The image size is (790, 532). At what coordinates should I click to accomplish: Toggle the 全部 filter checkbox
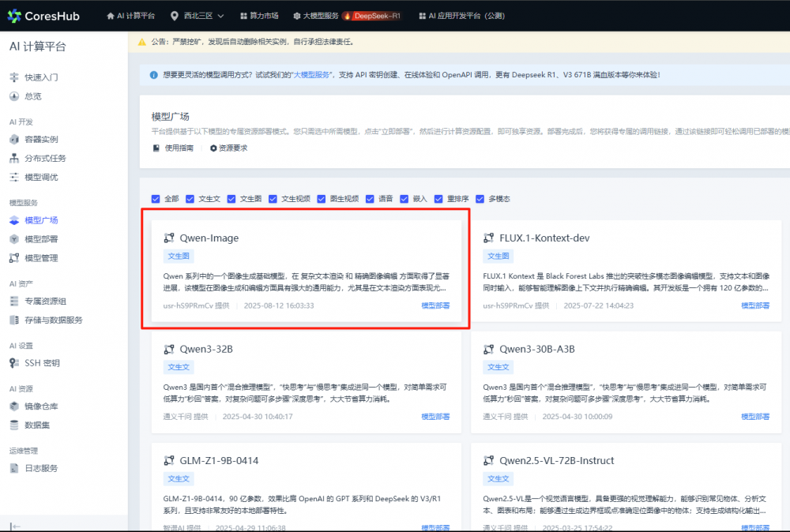pos(156,199)
